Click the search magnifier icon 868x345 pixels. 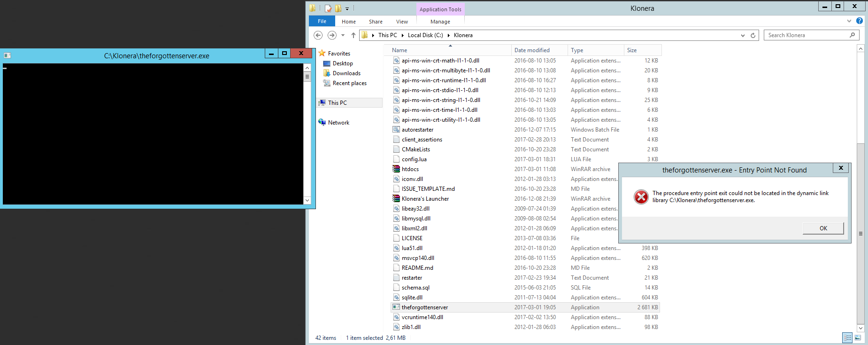(853, 35)
